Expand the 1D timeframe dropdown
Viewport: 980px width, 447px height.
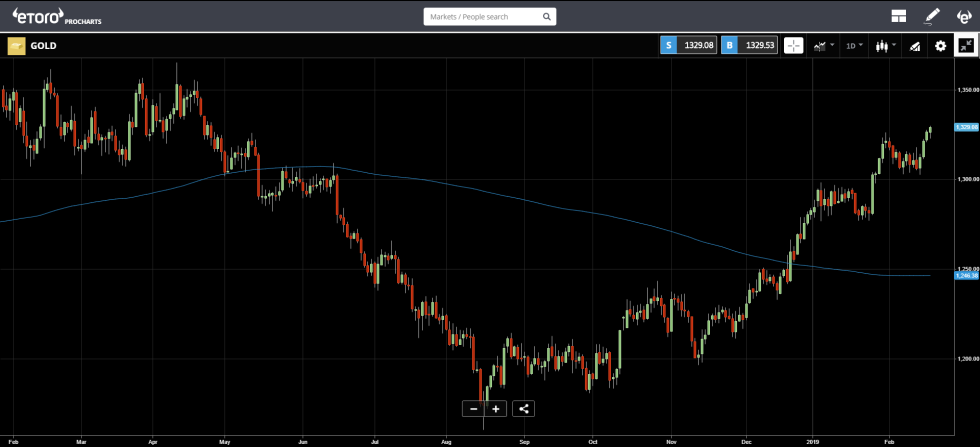click(855, 45)
